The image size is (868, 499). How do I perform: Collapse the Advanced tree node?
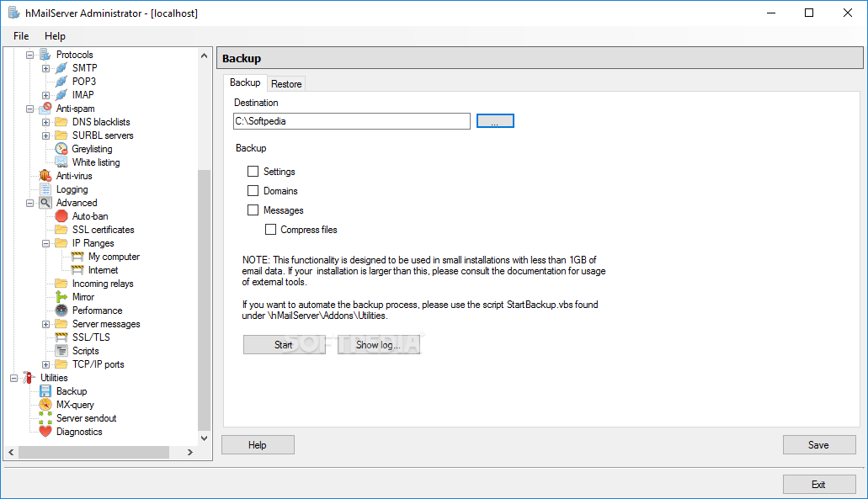[x=30, y=203]
